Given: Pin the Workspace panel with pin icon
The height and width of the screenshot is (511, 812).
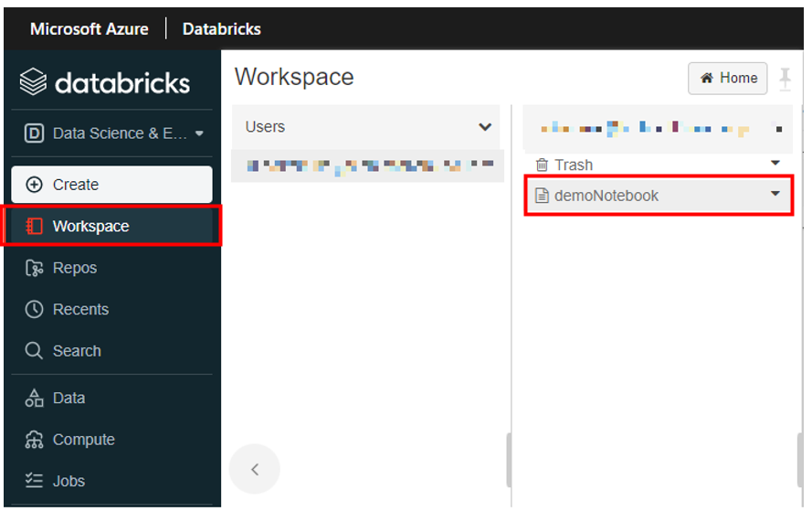Looking at the screenshot, I should click(786, 80).
